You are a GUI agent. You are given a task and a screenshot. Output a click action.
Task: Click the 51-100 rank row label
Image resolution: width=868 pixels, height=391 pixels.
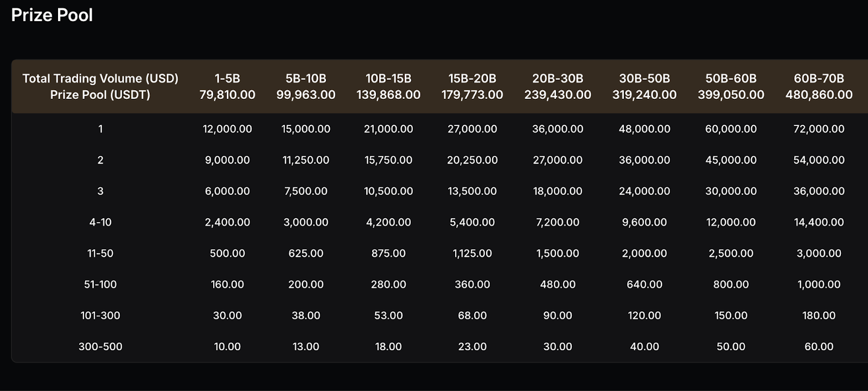click(x=100, y=284)
